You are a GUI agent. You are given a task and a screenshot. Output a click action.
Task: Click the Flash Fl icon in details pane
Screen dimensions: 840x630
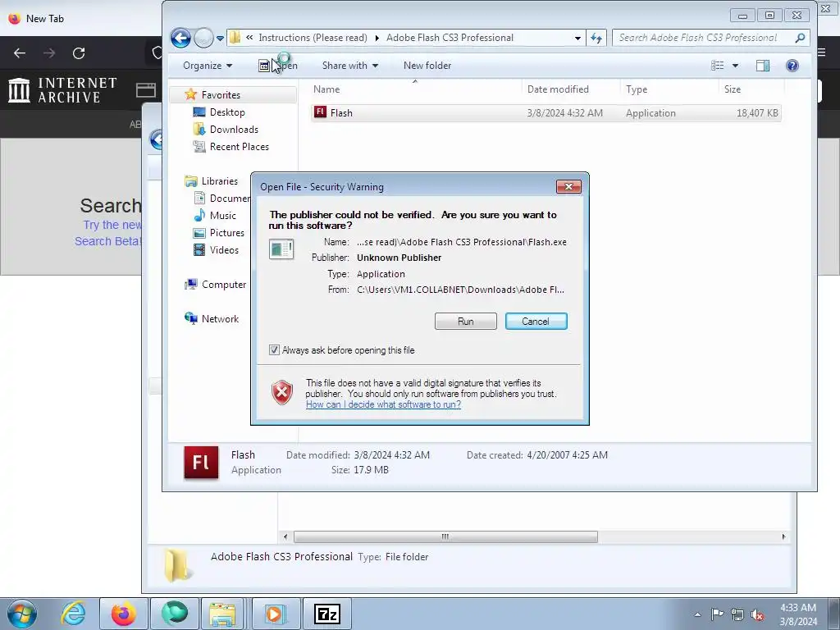click(x=201, y=462)
